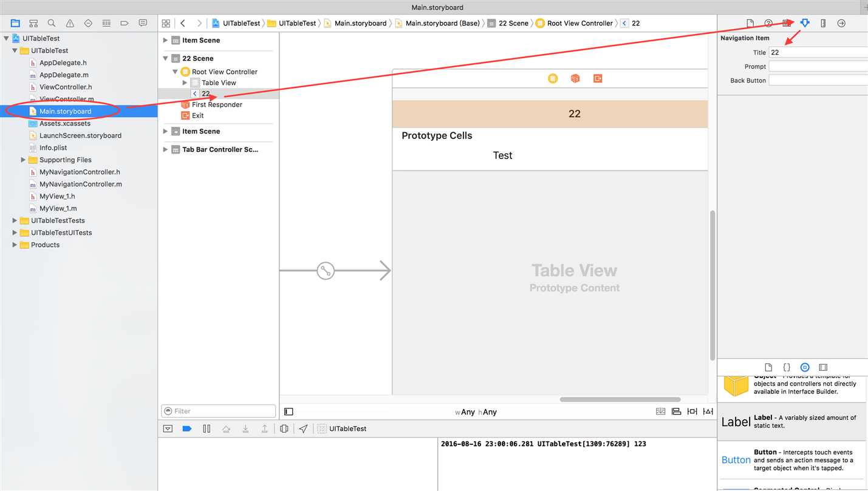868x491 pixels.
Task: Go back in editor history
Action: [x=183, y=23]
